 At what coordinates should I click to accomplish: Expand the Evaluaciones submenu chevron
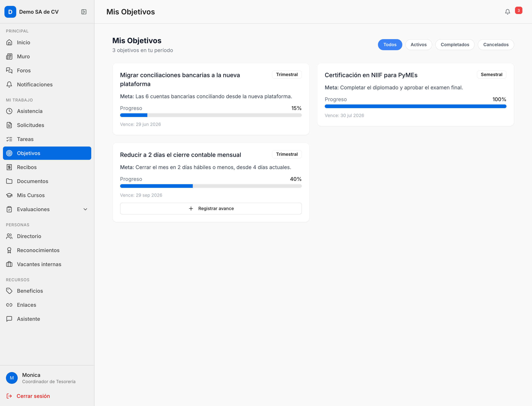click(x=85, y=209)
